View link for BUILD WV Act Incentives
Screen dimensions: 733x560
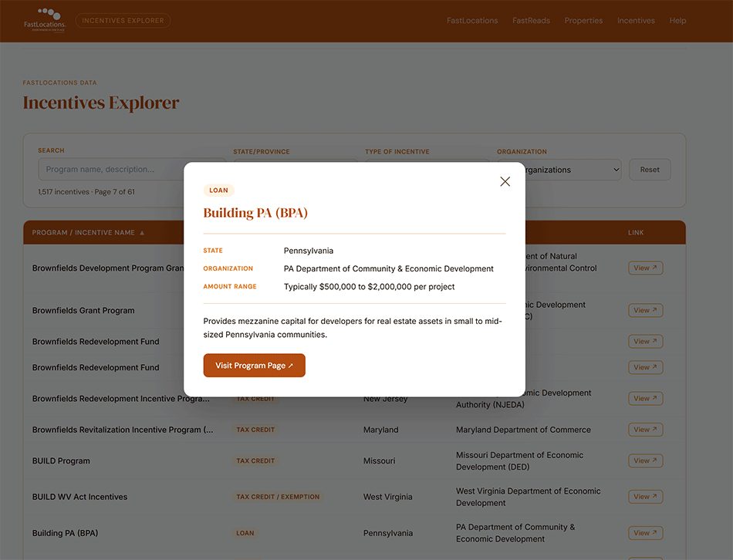(646, 497)
